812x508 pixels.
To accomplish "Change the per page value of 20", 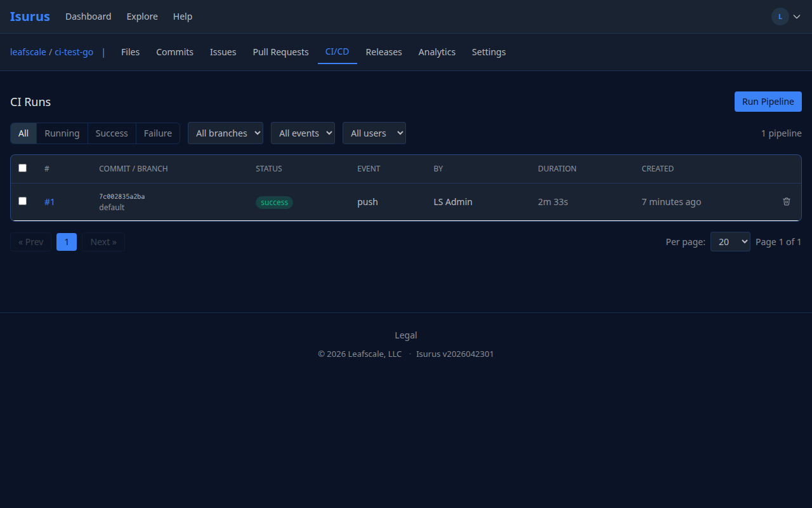I will tap(730, 242).
